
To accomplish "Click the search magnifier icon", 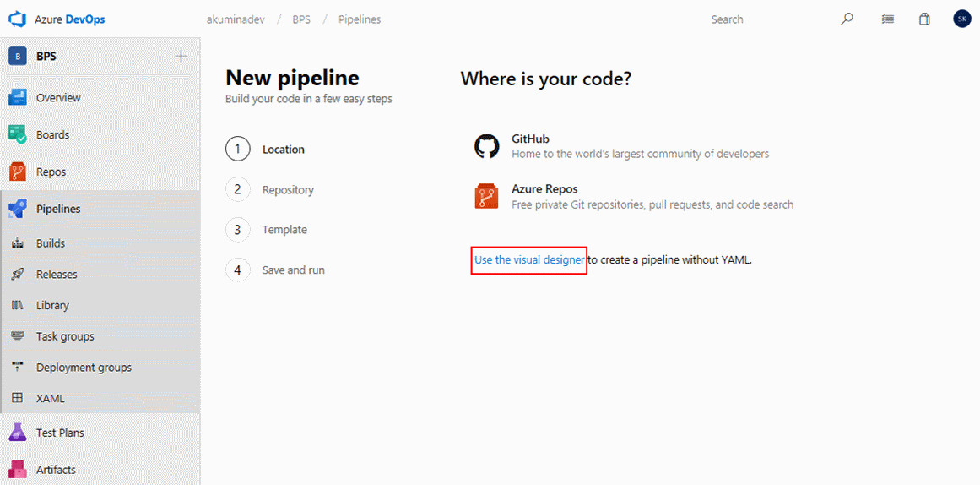I will 847,19.
